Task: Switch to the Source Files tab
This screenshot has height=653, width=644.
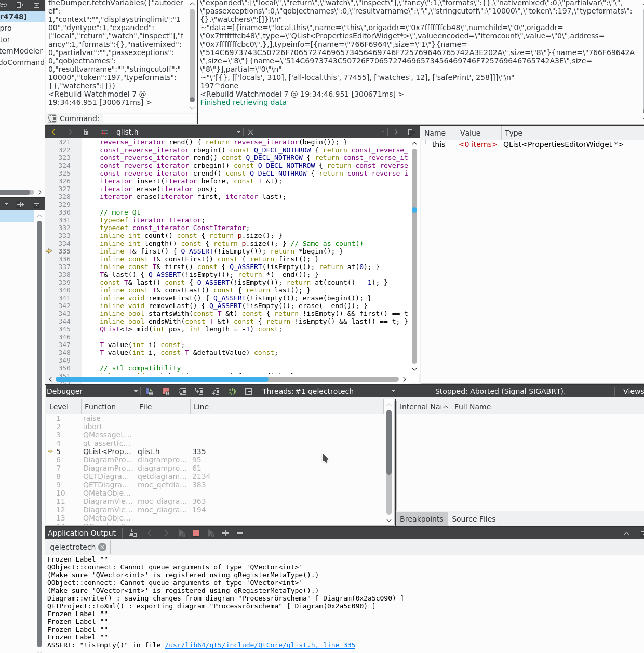Action: pos(474,519)
